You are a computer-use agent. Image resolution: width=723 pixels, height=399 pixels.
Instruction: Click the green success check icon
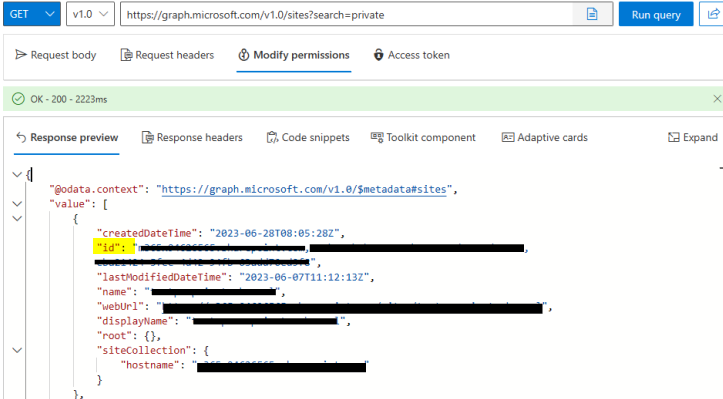pyautogui.click(x=18, y=99)
